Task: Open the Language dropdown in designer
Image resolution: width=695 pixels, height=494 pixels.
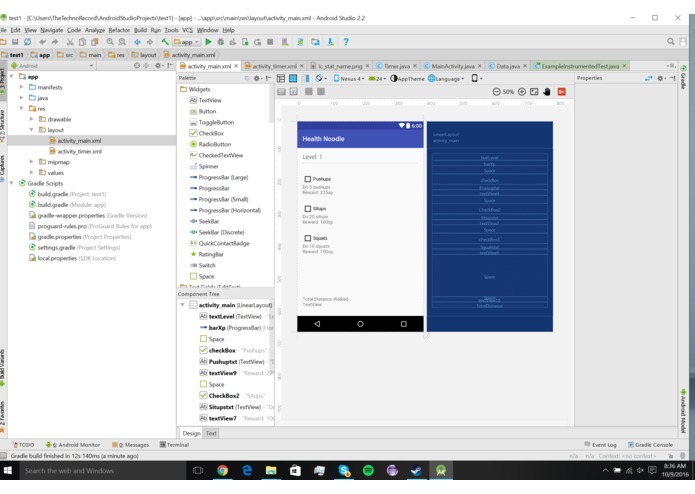Action: point(446,78)
